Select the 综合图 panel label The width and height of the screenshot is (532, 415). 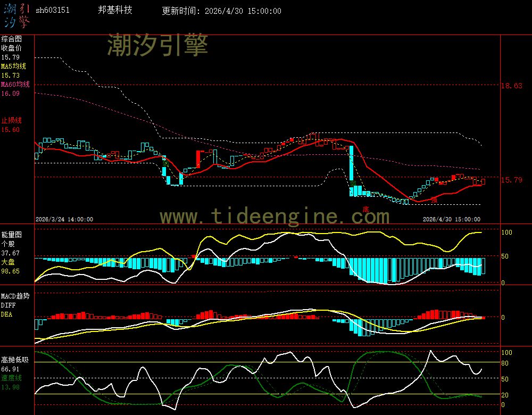pyautogui.click(x=12, y=39)
